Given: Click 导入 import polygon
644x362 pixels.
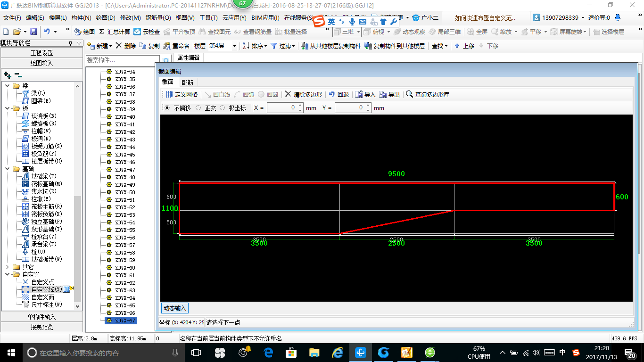Looking at the screenshot, I should (365, 94).
